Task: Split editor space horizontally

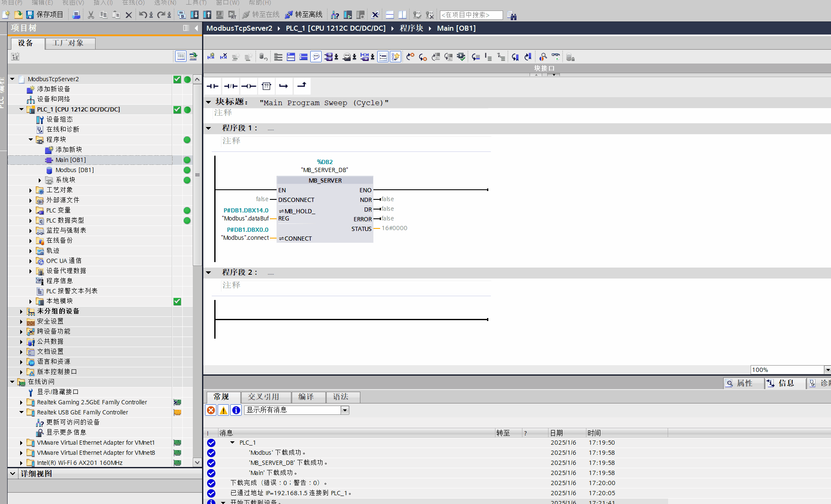Action: tap(390, 15)
